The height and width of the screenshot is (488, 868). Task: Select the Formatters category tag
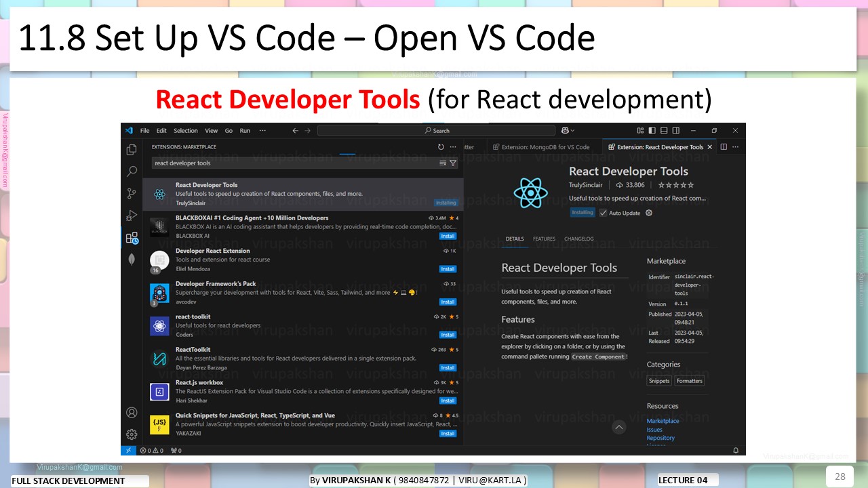[690, 381]
